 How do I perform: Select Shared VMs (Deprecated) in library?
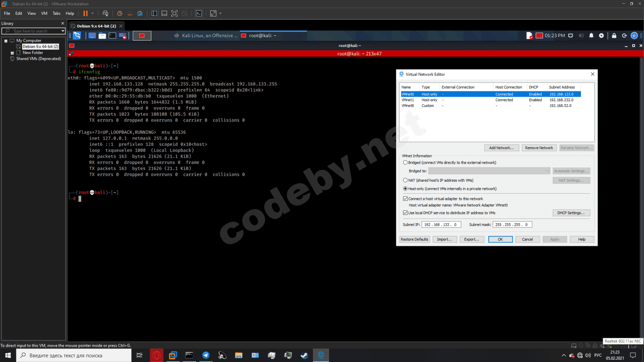tap(39, 59)
